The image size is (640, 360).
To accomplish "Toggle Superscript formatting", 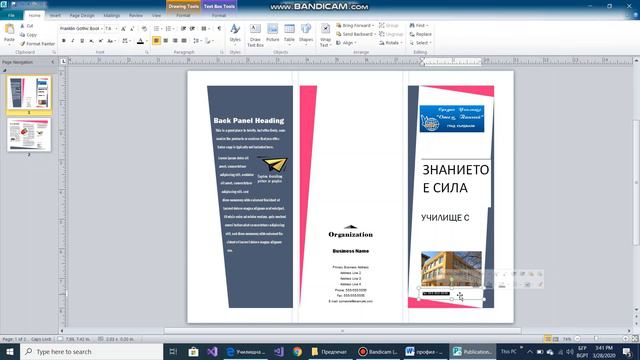I will (x=100, y=40).
